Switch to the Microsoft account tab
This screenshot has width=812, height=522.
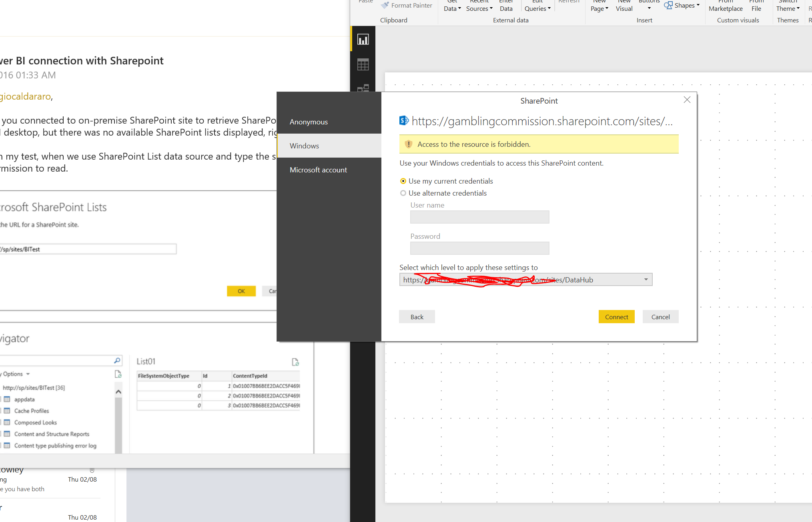coord(329,170)
